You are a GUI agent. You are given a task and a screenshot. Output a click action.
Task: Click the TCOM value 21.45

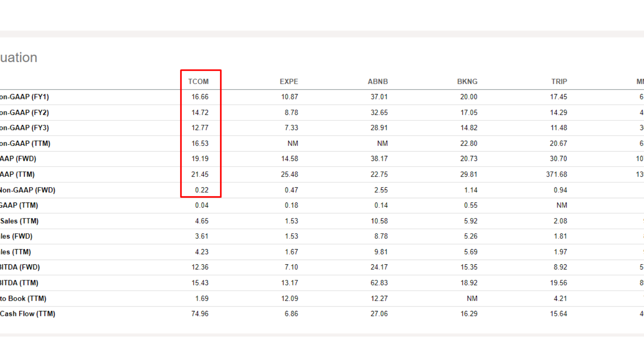[x=200, y=174]
